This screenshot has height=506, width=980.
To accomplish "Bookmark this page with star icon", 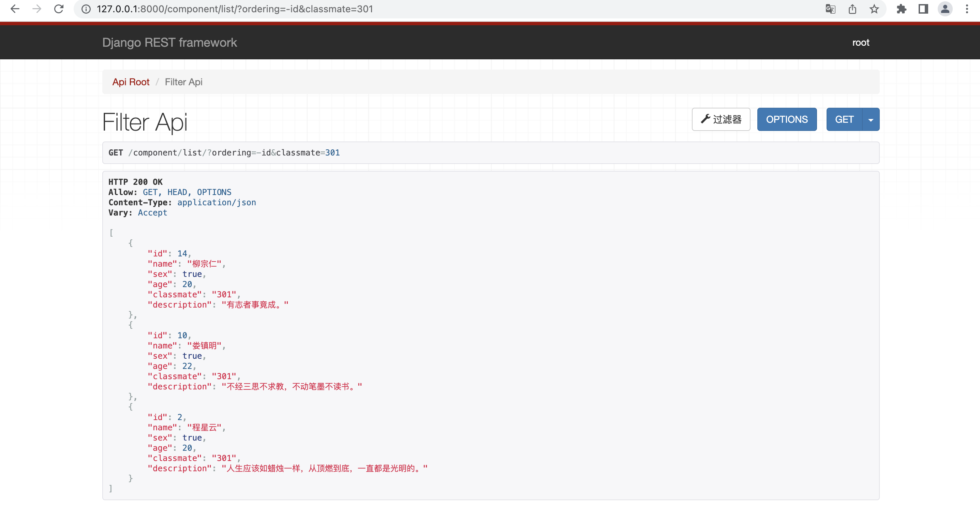I will click(x=874, y=9).
